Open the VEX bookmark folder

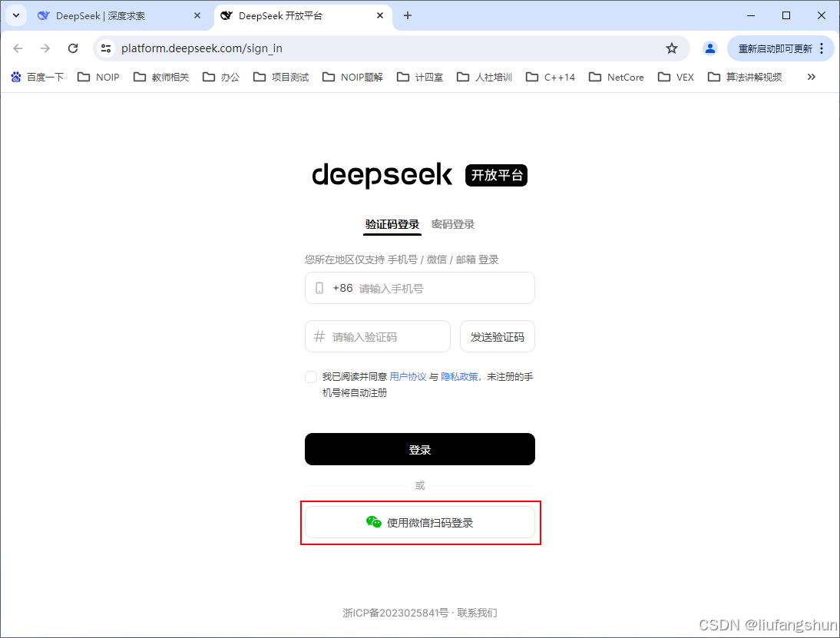pos(676,77)
